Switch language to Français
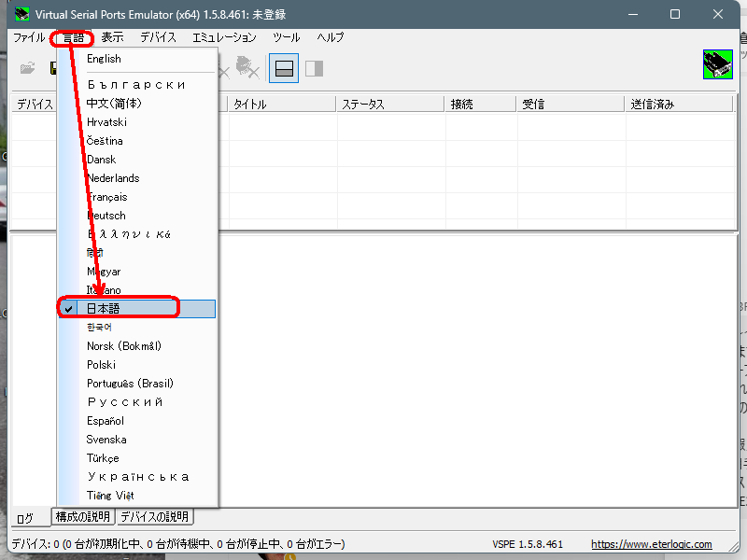The height and width of the screenshot is (560, 747). click(x=106, y=197)
